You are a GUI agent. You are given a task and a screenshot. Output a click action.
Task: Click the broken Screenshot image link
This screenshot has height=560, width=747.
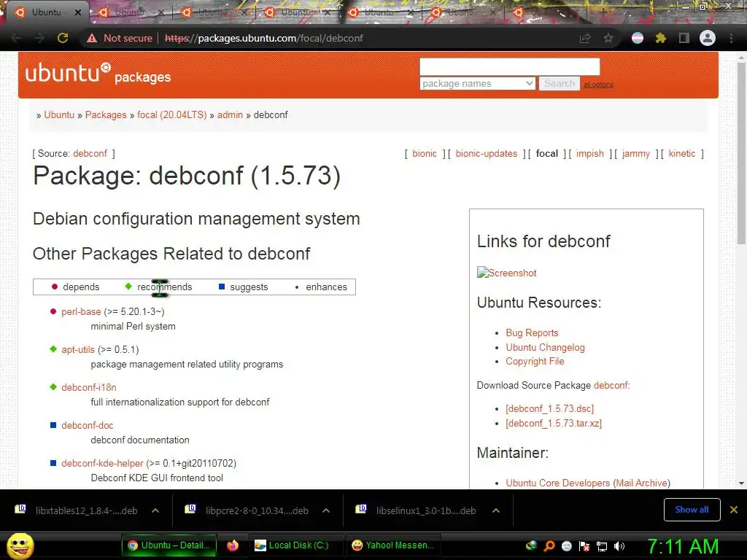click(x=506, y=273)
